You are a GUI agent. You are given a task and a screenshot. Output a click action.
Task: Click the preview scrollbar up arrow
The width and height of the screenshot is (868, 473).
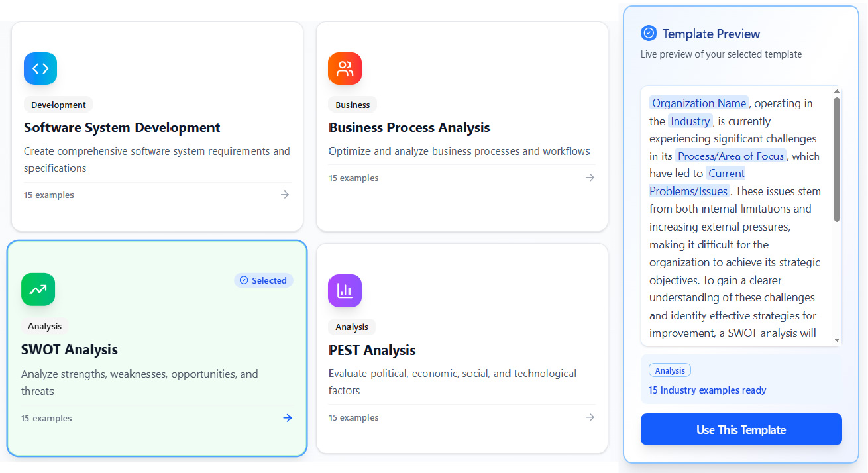[837, 91]
